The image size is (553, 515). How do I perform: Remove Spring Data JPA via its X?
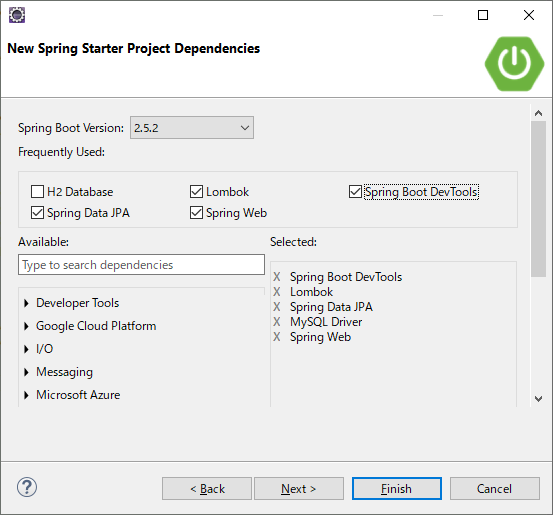(277, 307)
